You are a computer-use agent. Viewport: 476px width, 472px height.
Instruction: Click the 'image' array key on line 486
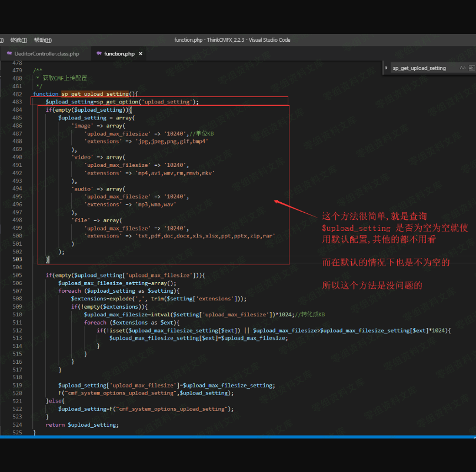81,126
